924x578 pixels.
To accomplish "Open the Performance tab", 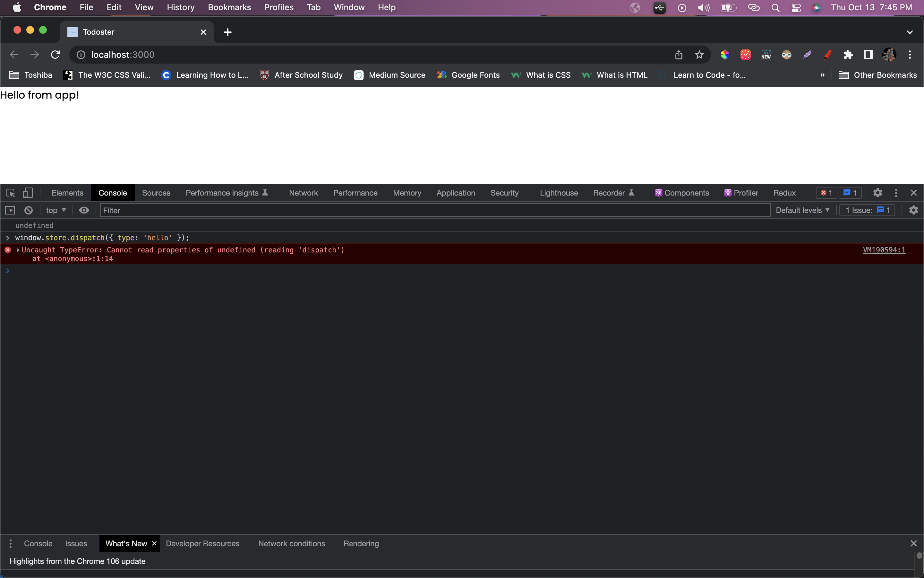I will pos(355,193).
